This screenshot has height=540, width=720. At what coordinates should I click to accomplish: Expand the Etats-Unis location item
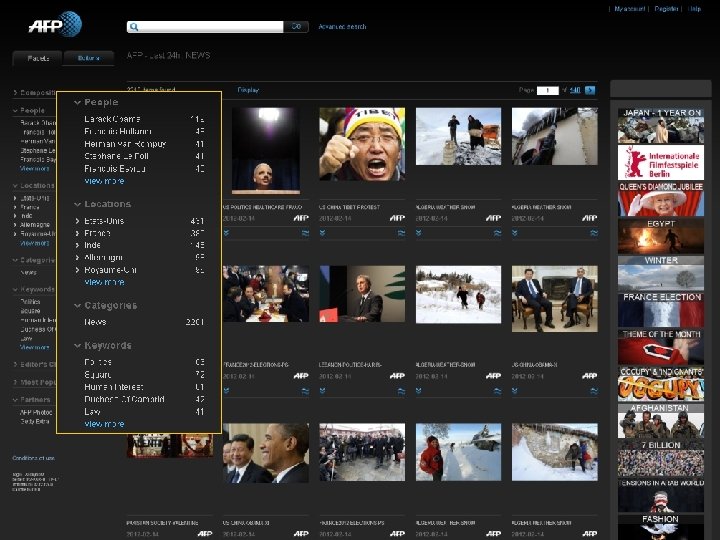pos(78,221)
